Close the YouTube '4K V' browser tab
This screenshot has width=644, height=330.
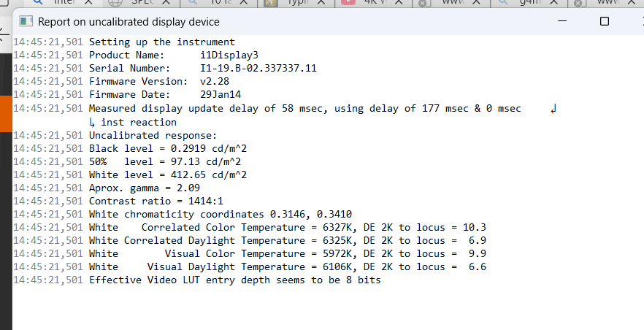pyautogui.click(x=399, y=2)
